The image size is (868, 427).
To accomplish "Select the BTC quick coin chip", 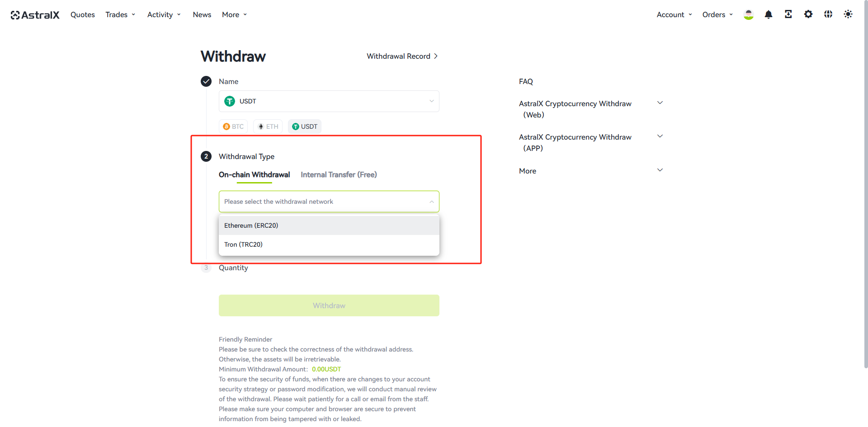I will (233, 127).
